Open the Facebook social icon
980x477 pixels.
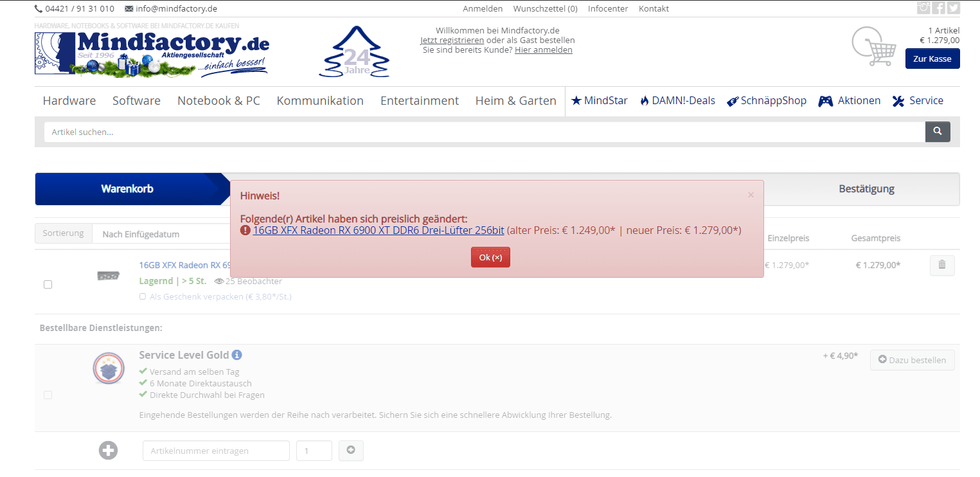[x=939, y=8]
